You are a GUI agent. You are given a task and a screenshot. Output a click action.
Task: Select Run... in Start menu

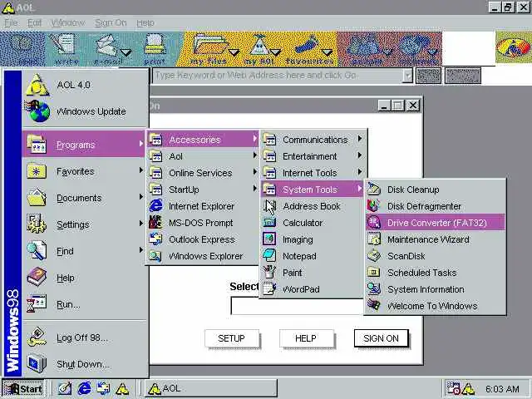[85, 304]
